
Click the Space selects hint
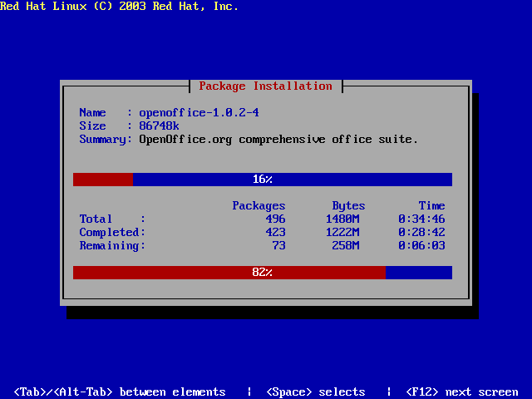(316, 392)
